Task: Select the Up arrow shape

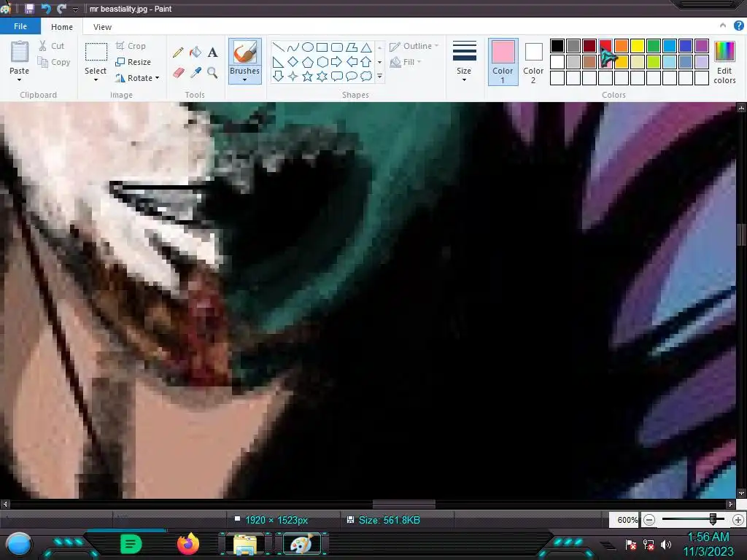Action: point(366,62)
